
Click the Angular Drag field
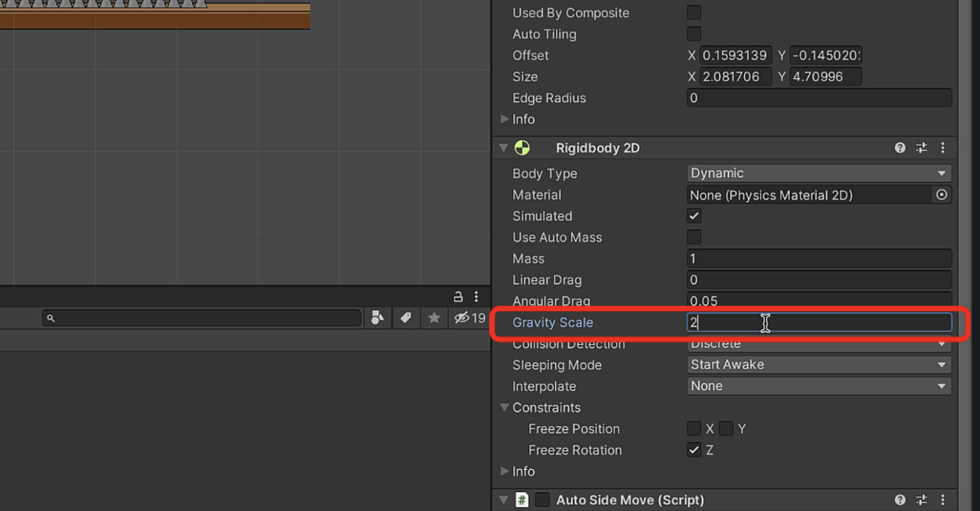[819, 301]
